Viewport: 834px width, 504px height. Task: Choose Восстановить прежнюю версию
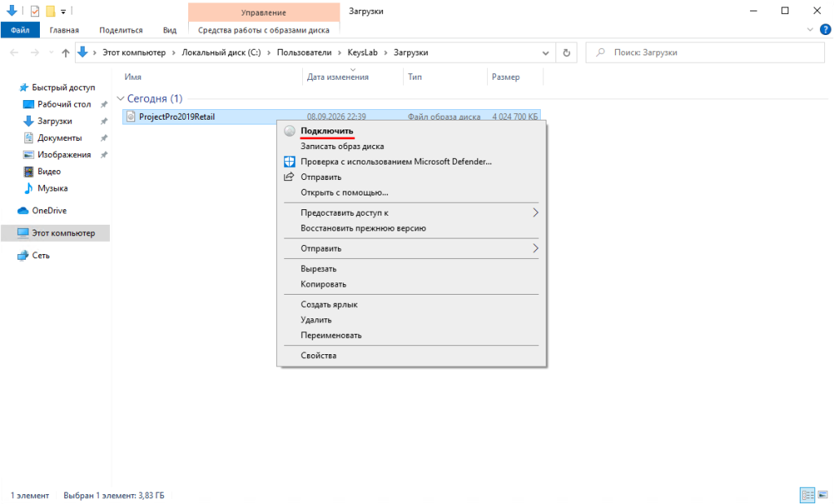point(362,228)
